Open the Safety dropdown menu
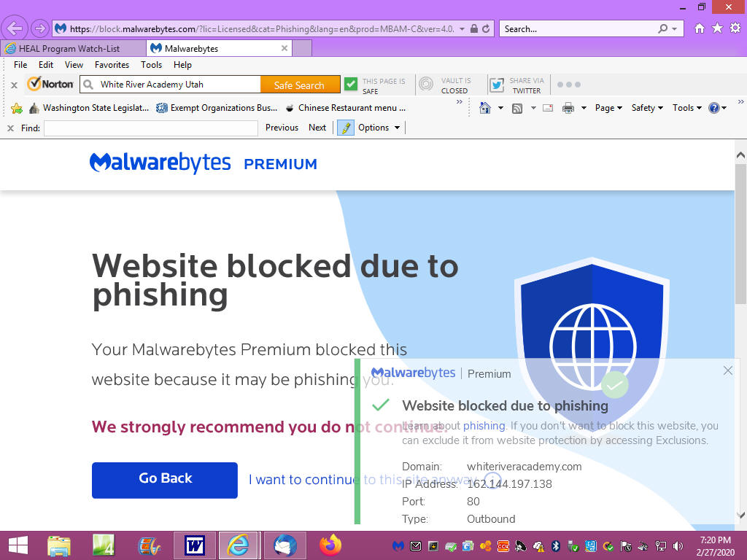747x560 pixels. (x=647, y=108)
